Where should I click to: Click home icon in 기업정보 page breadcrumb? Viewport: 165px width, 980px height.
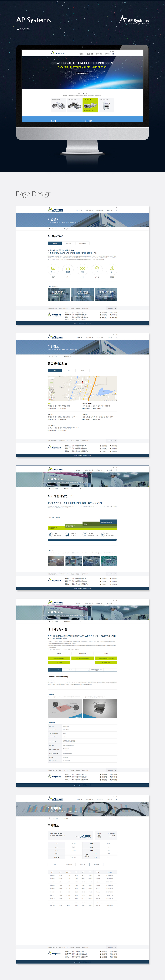[x=49, y=229]
